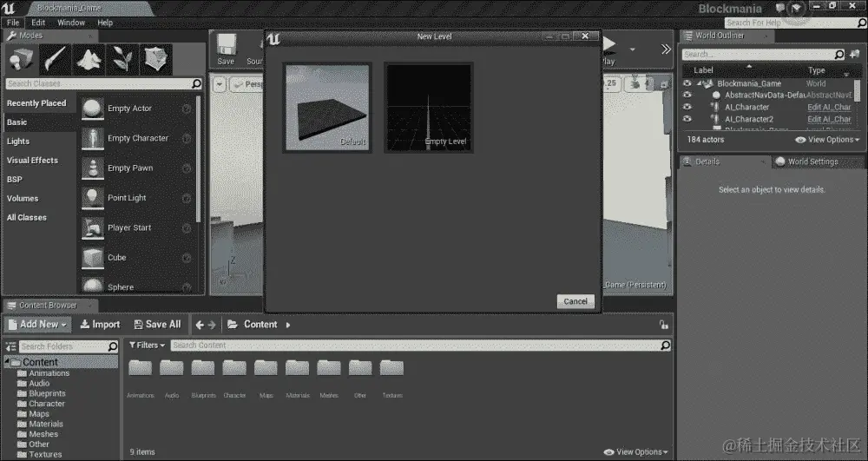Click the Player Start icon
The image size is (868, 461).
(93, 228)
